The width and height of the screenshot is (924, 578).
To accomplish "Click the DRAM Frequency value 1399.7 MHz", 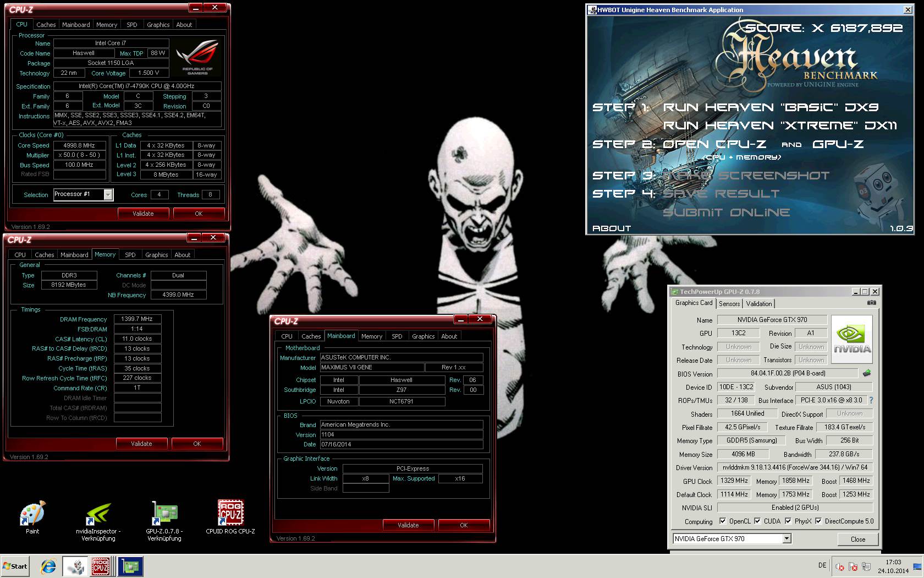I will [x=137, y=319].
